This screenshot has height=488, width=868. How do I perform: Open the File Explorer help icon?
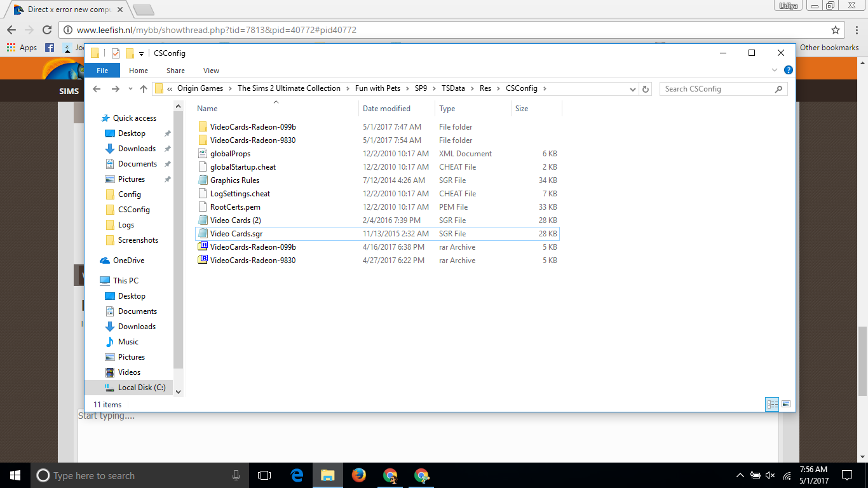click(788, 71)
